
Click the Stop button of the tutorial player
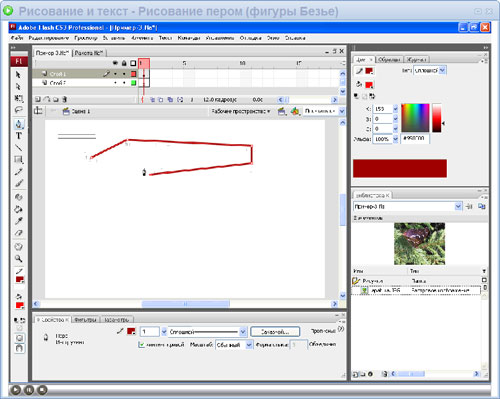(42, 389)
